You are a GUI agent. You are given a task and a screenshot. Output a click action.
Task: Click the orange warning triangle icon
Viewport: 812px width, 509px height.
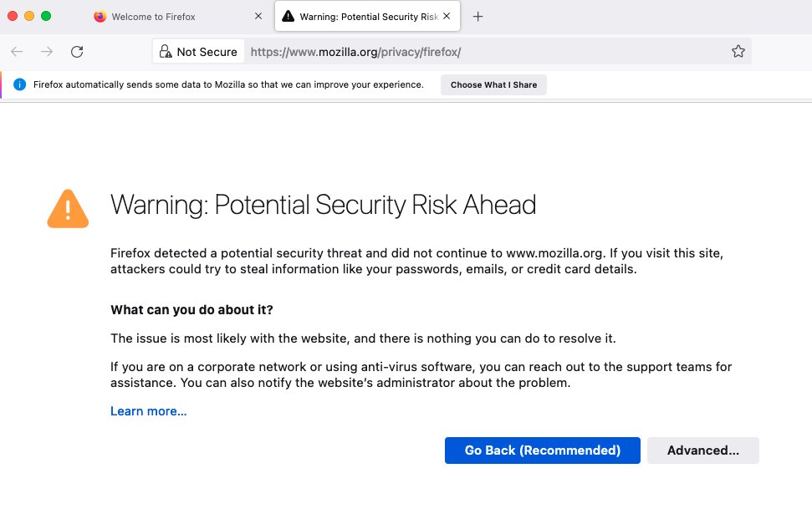coord(68,209)
